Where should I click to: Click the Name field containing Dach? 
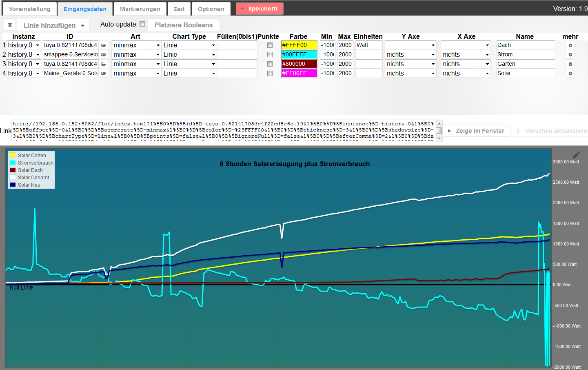tap(526, 45)
